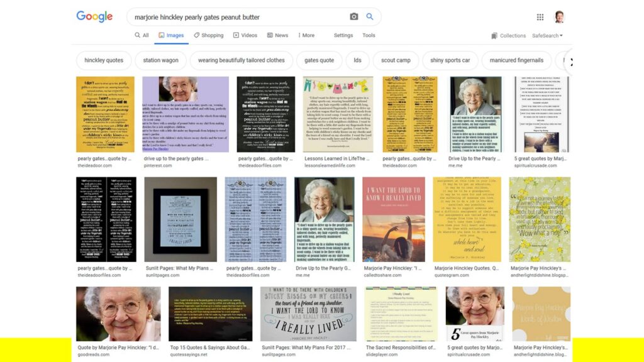644x362 pixels.
Task: Select the "scout camp" suggestion chip
Action: (396, 60)
